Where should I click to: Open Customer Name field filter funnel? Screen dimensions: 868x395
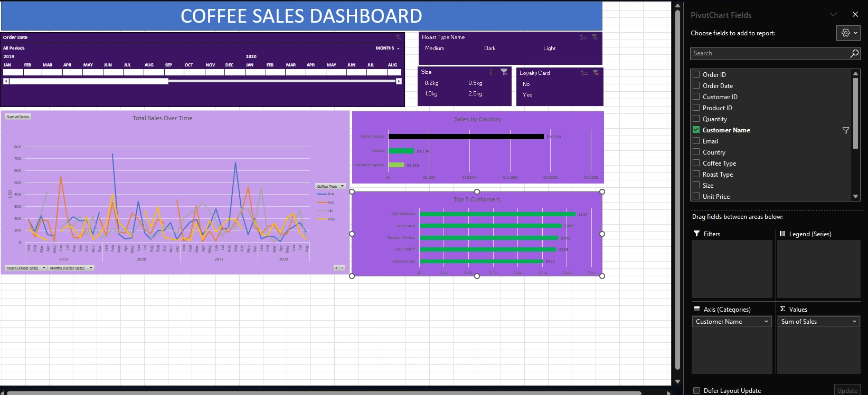coord(846,130)
